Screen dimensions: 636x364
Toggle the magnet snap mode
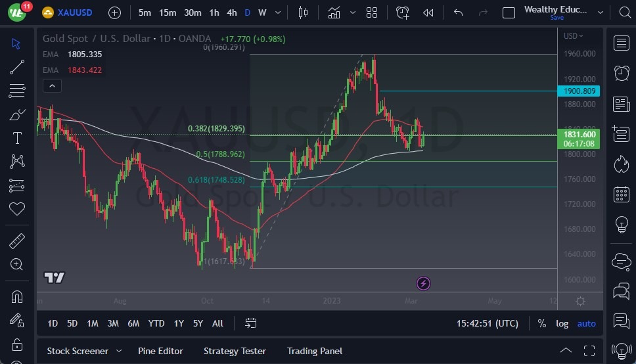pos(17,296)
